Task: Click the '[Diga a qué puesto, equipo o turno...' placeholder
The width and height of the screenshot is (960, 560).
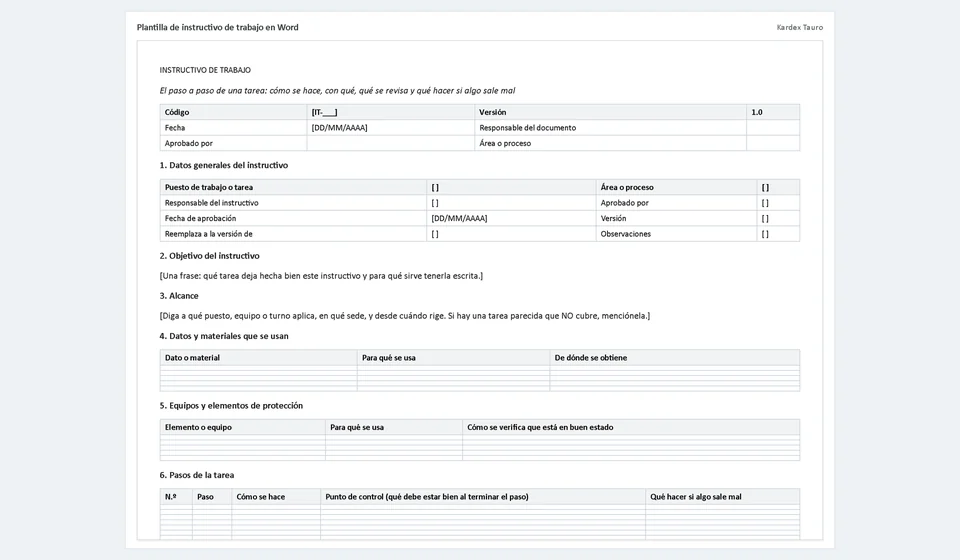Action: 405,316
